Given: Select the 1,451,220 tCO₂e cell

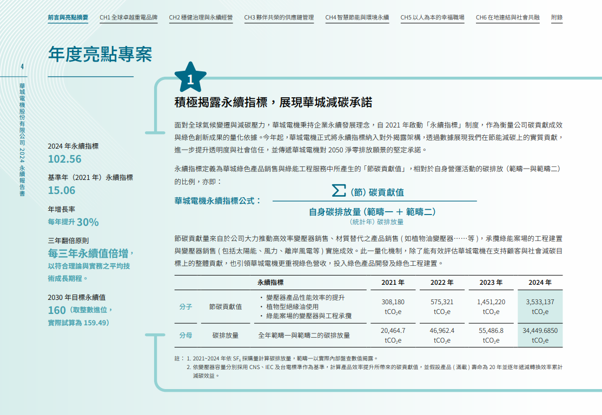Looking at the screenshot, I should point(491,307).
